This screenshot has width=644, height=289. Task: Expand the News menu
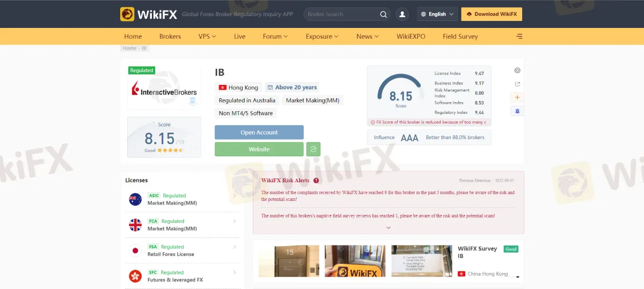point(368,37)
